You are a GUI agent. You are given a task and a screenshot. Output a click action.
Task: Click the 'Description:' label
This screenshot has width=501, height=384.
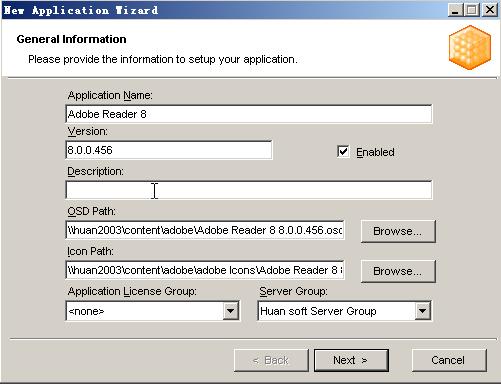tap(95, 171)
